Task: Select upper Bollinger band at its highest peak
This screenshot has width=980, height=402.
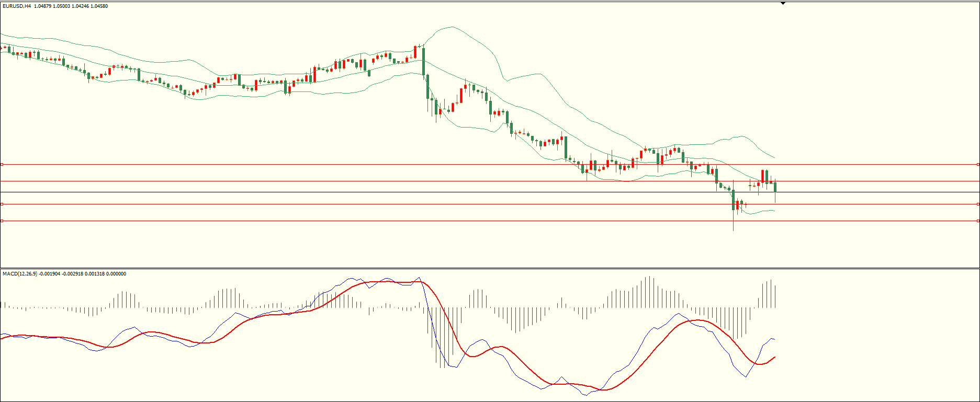Action: click(x=448, y=27)
